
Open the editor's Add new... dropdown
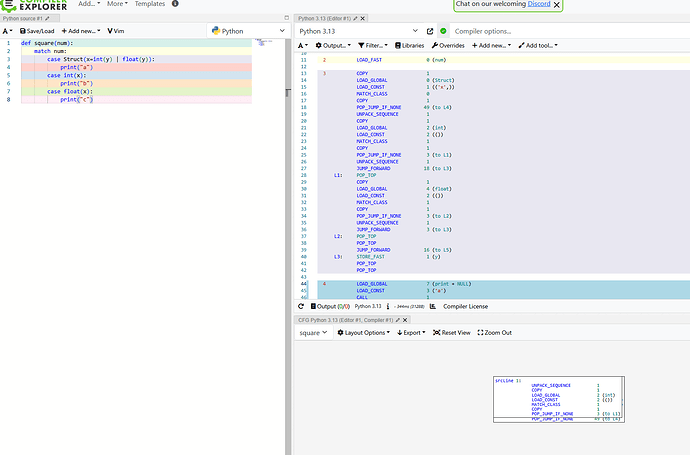[x=81, y=31]
